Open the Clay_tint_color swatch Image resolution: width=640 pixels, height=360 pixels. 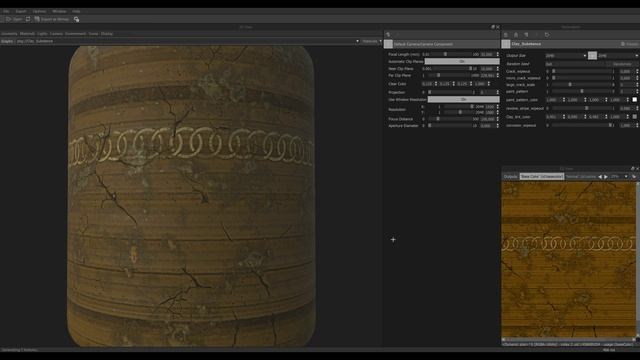point(635,117)
